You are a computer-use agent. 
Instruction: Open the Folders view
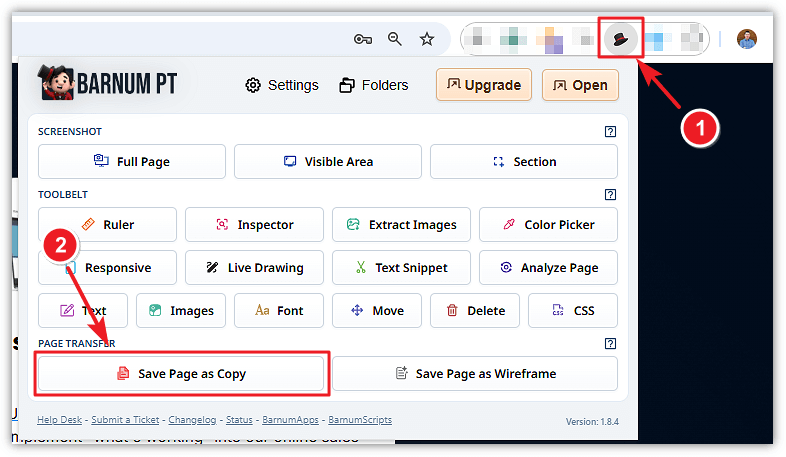(374, 85)
